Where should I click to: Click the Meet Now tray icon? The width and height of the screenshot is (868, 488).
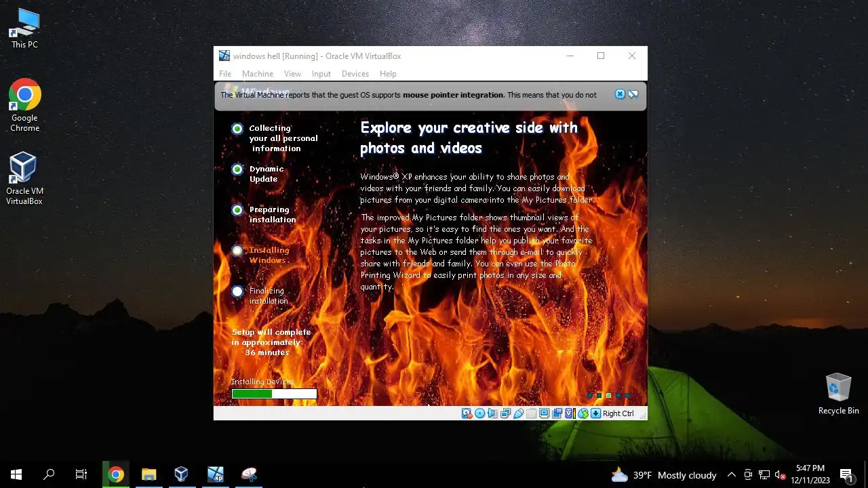748,475
